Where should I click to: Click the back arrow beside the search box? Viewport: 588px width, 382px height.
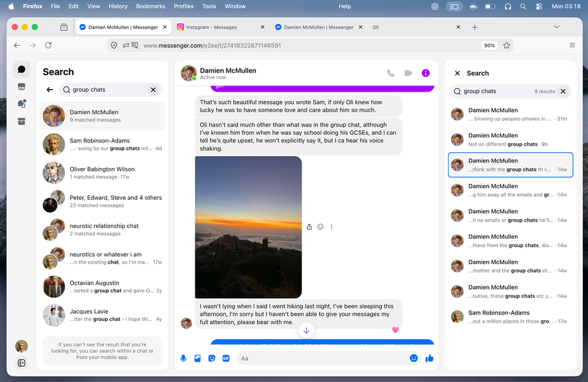coord(50,90)
